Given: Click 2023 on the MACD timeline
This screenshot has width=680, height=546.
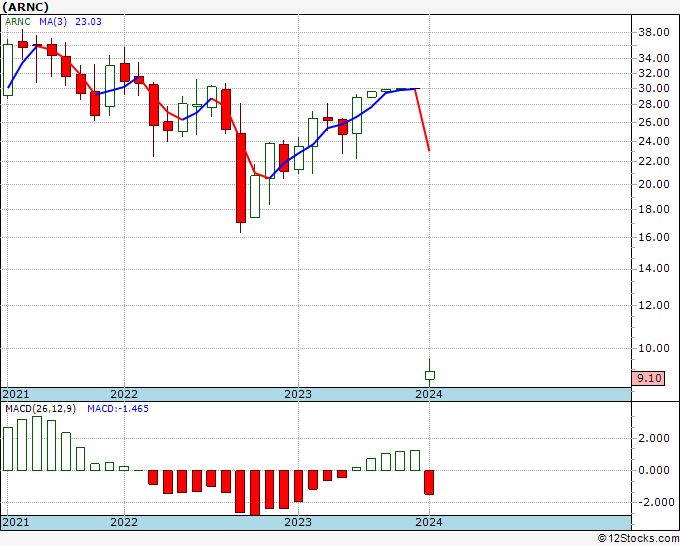Looking at the screenshot, I should click(298, 522).
